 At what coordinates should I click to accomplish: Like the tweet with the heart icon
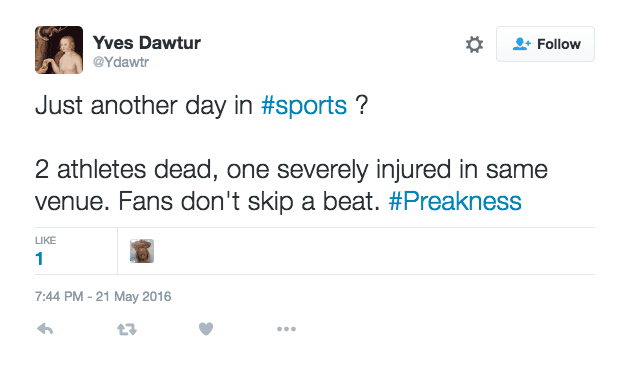[x=206, y=329]
